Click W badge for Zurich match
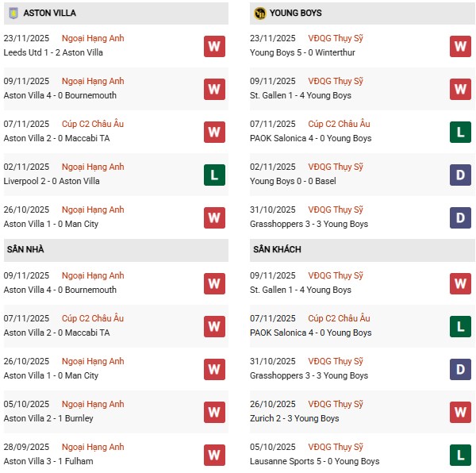Screen dimensions: 476x473 pos(460,412)
